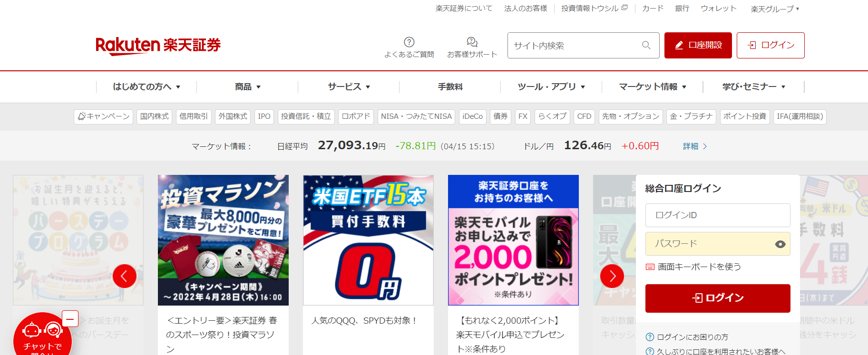This screenshot has height=355, width=868.
Task: Open the chat robot support bubble
Action: tap(42, 334)
